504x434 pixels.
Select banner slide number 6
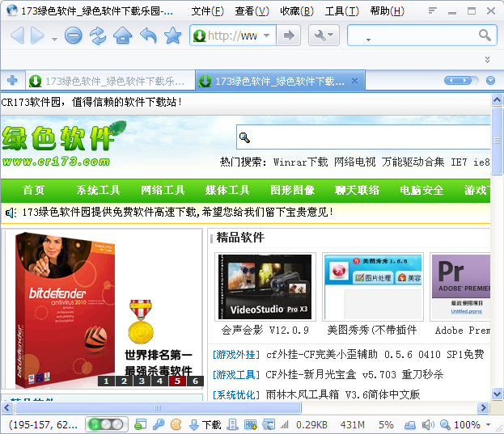click(195, 381)
